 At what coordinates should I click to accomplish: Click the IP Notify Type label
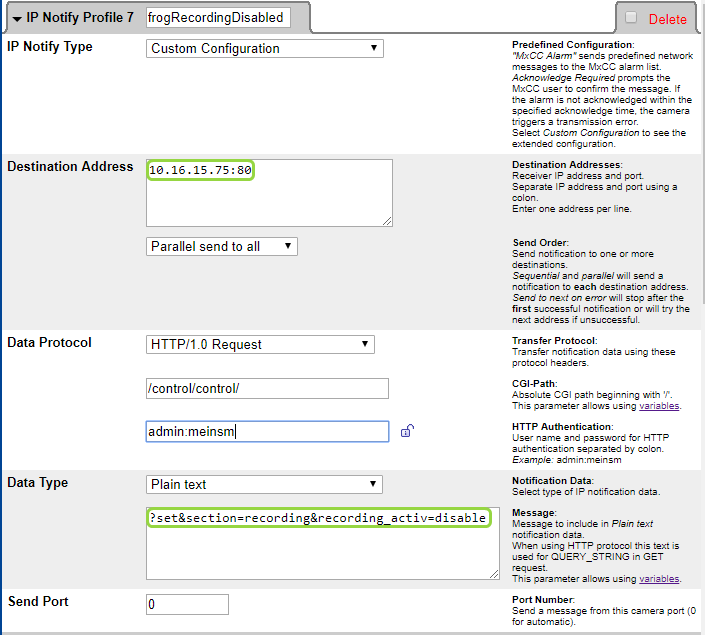point(50,47)
